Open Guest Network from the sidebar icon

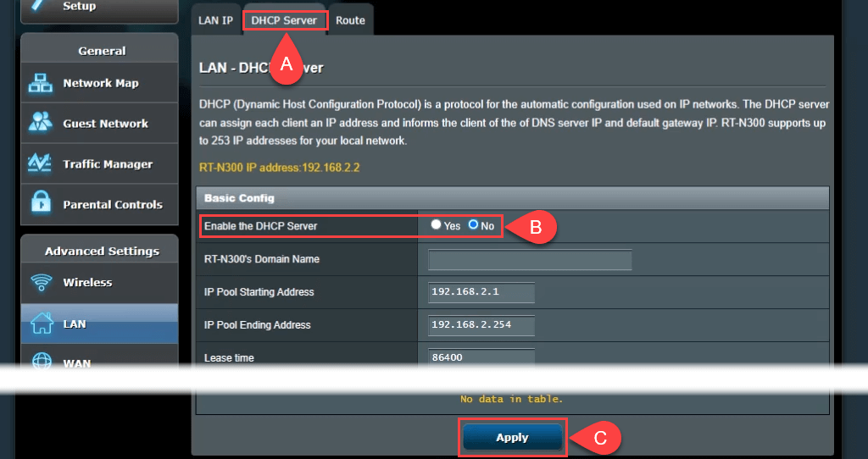tap(41, 123)
